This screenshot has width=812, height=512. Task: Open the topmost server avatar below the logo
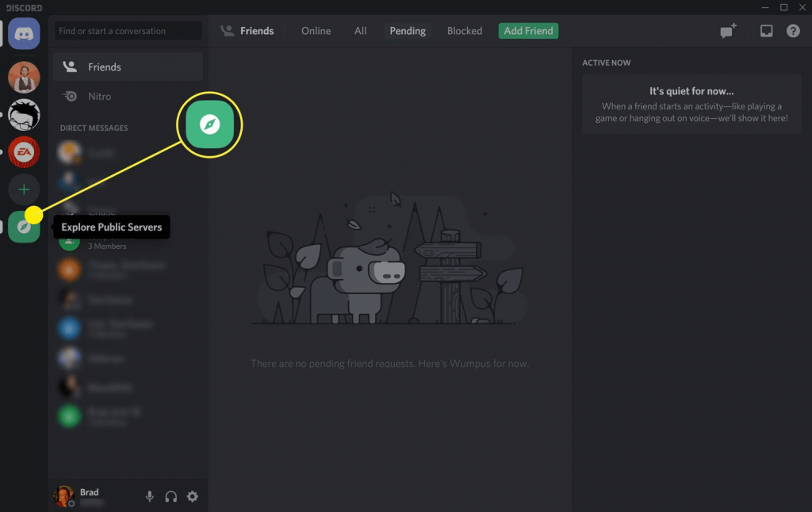click(x=24, y=77)
